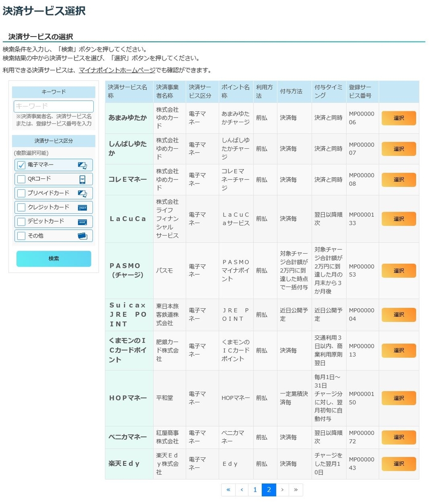Select 楽天Edy with its 選択 button

(x=399, y=464)
